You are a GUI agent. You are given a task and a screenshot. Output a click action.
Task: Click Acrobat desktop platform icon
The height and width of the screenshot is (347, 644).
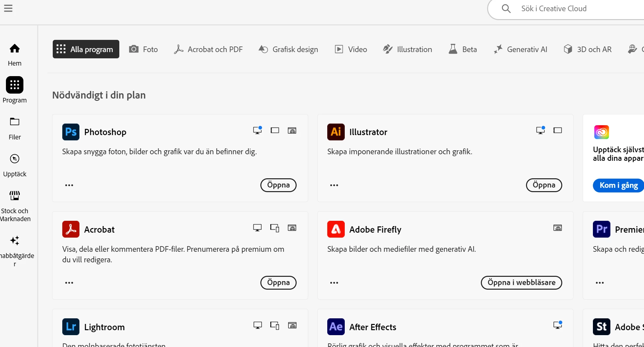coord(257,228)
